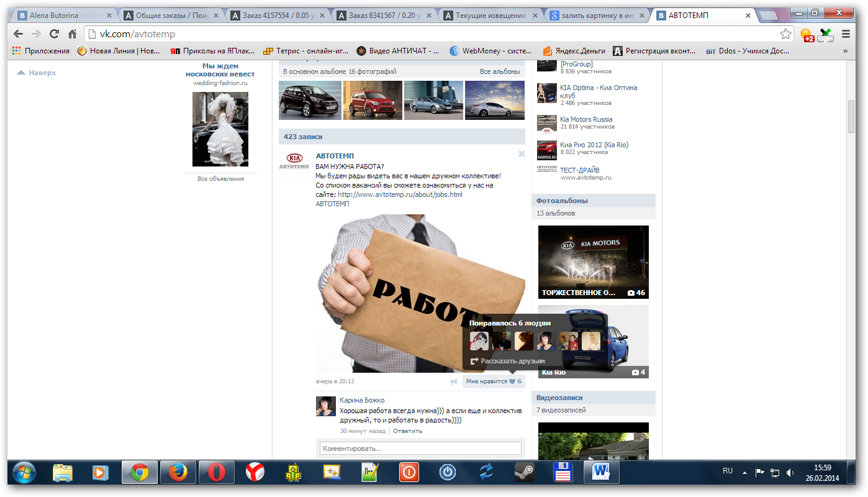Open the Kia Rio album thumbnail
The height and width of the screenshot is (497, 868).
coord(594,342)
